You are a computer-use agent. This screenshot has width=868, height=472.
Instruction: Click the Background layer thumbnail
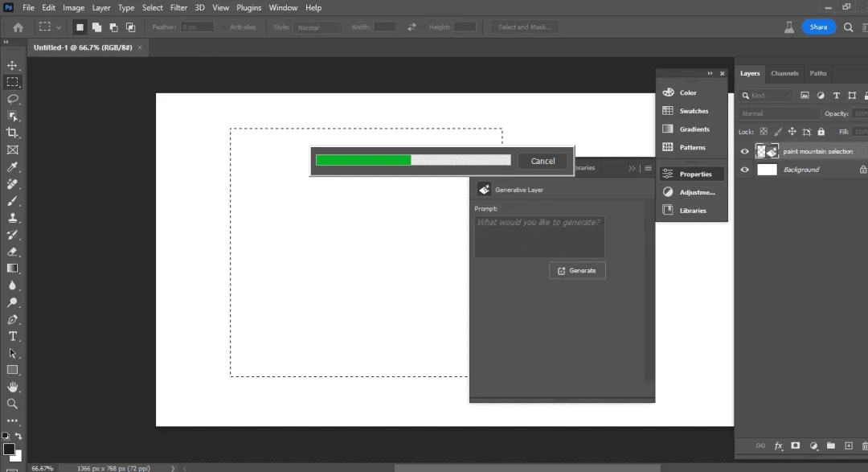(767, 170)
